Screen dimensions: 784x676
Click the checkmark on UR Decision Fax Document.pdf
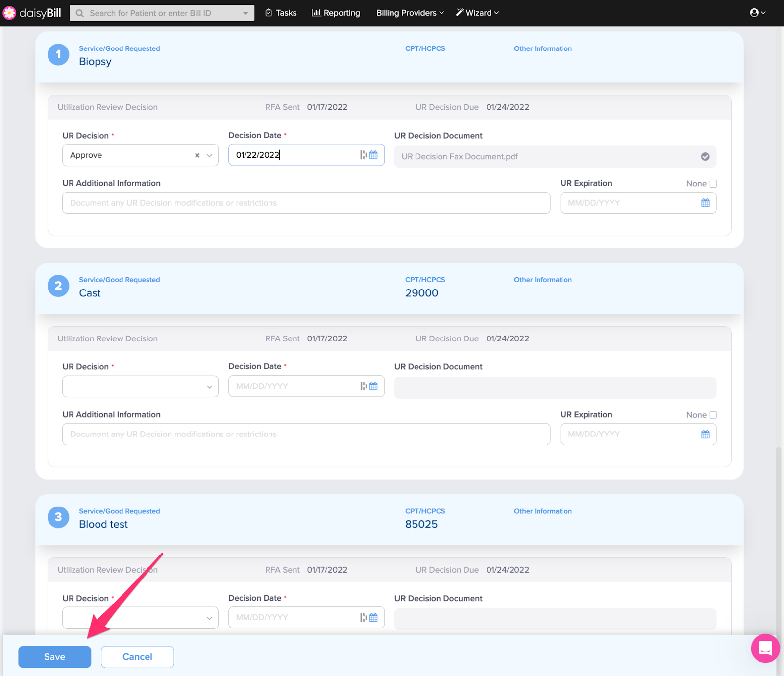pos(705,157)
